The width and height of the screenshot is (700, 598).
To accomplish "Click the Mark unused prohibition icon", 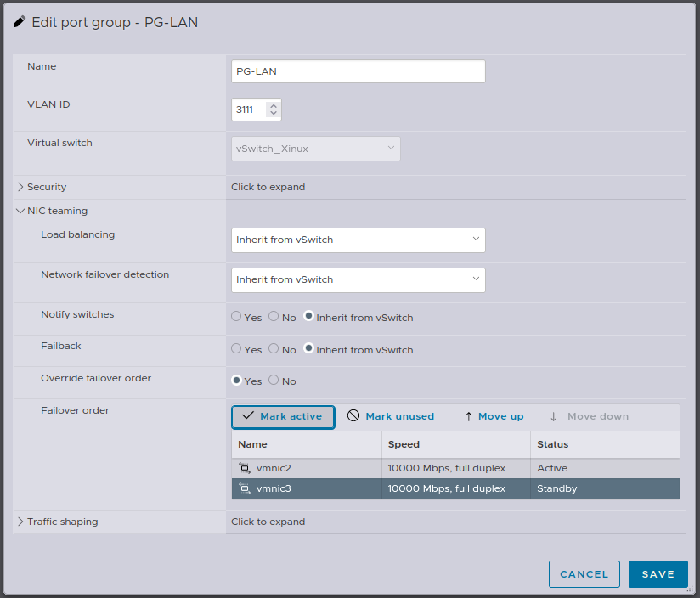I will tap(353, 416).
